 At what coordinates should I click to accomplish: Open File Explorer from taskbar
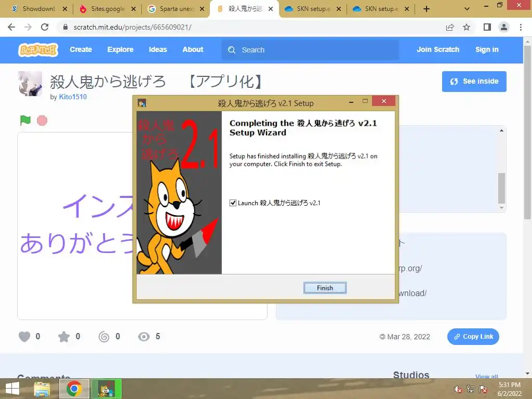(42, 389)
